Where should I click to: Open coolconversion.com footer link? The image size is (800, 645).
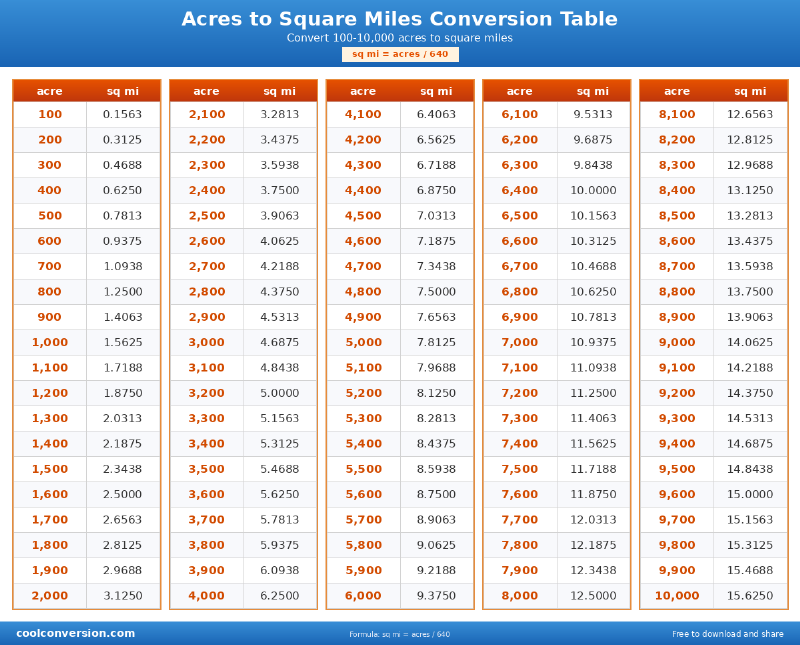click(x=76, y=633)
